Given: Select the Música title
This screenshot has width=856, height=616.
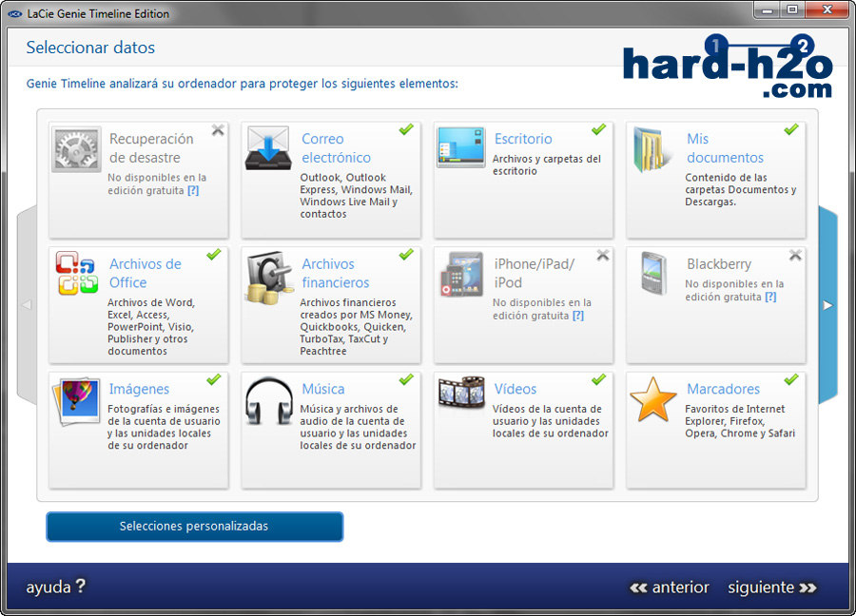Looking at the screenshot, I should [323, 389].
